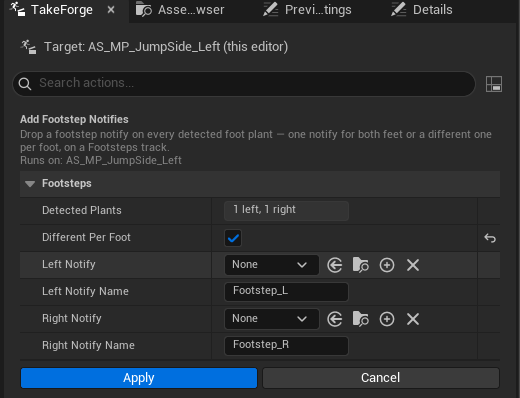
Task: Select the Left Notify Name label
Action: click(x=85, y=292)
